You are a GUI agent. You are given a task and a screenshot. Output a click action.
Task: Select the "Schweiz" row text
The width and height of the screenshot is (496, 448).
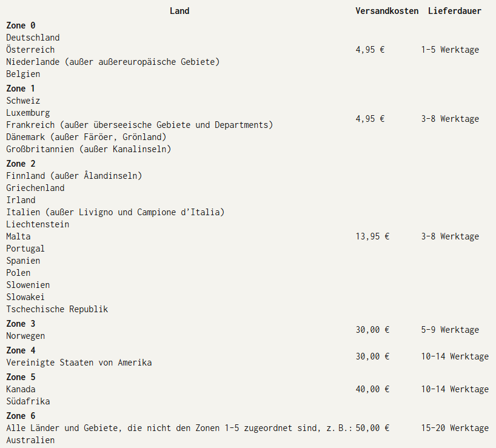click(x=23, y=101)
